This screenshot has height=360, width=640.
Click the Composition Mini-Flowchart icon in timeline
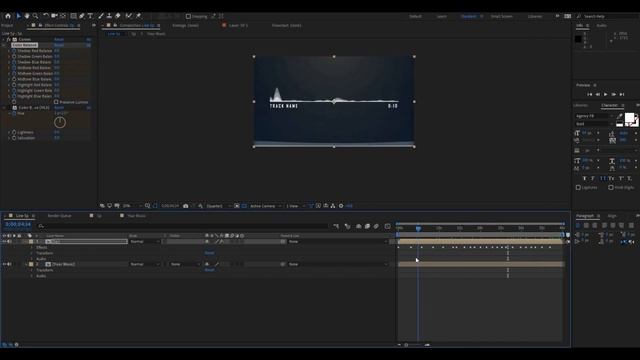[336, 226]
